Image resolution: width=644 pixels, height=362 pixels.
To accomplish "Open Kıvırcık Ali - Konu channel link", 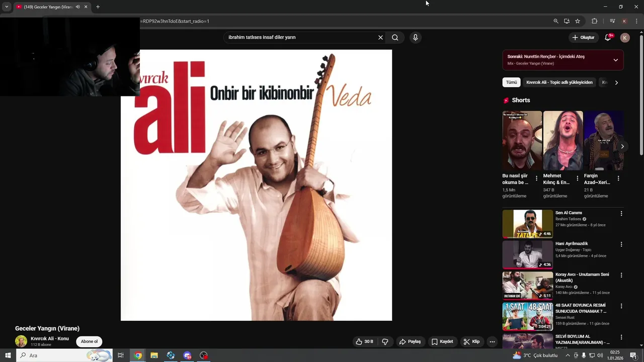I will point(50,338).
